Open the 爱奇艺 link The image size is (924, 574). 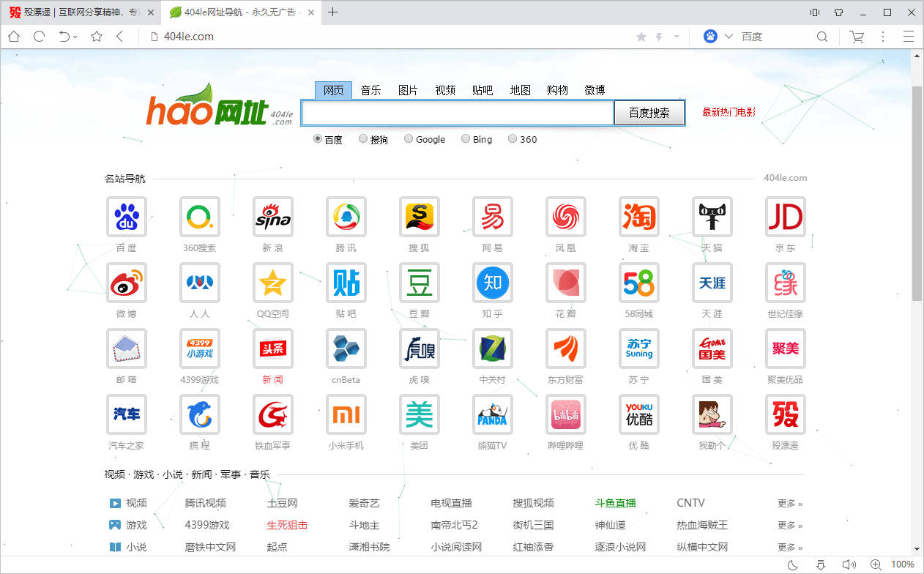pos(364,503)
